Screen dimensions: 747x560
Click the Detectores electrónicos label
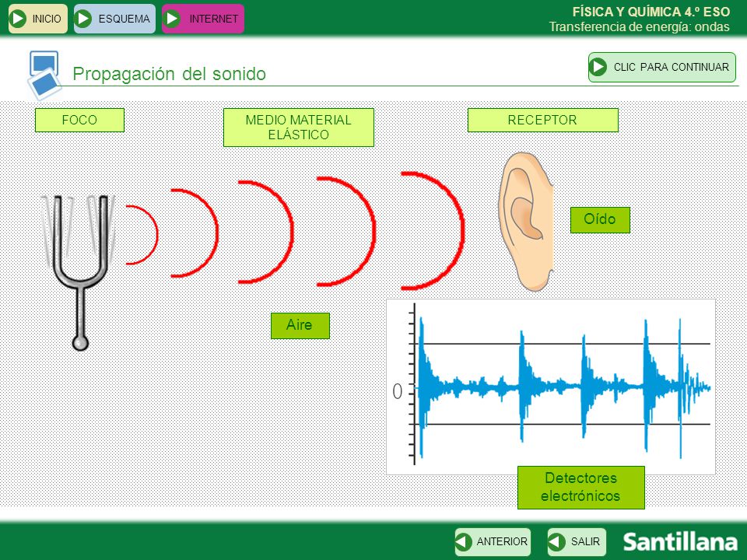[x=580, y=487]
